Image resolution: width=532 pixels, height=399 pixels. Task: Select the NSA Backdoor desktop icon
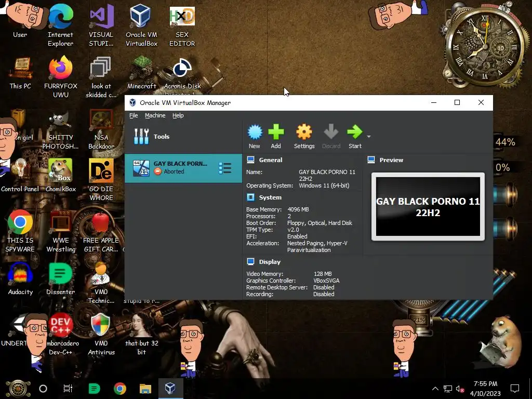pyautogui.click(x=101, y=129)
